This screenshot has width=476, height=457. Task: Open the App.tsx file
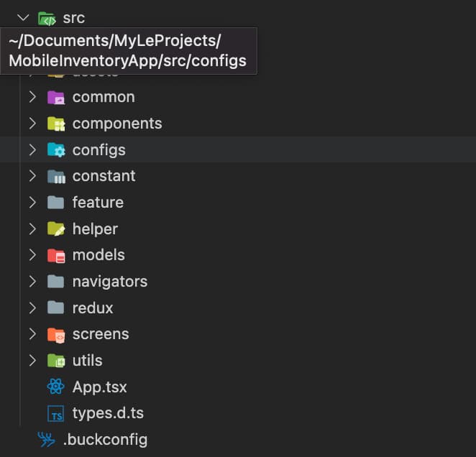(99, 387)
